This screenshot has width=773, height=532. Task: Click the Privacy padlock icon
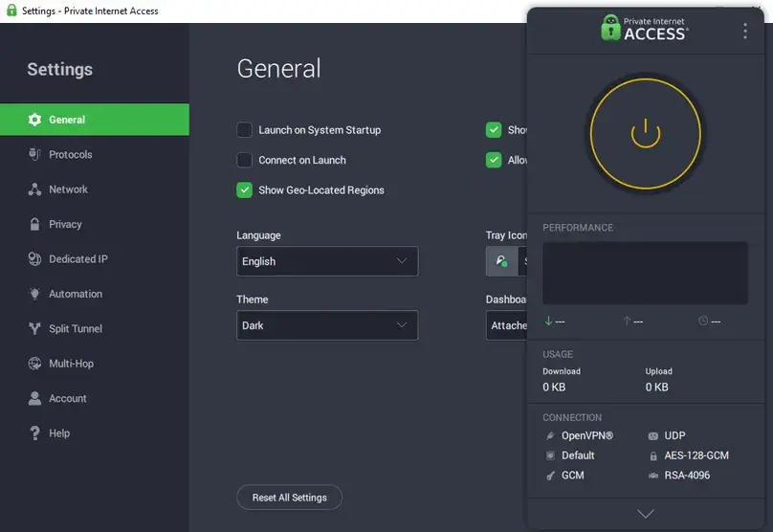(34, 224)
